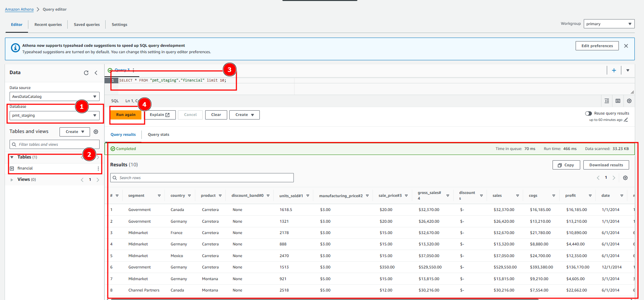
Task: Expand the Views section
Action: tap(12, 180)
